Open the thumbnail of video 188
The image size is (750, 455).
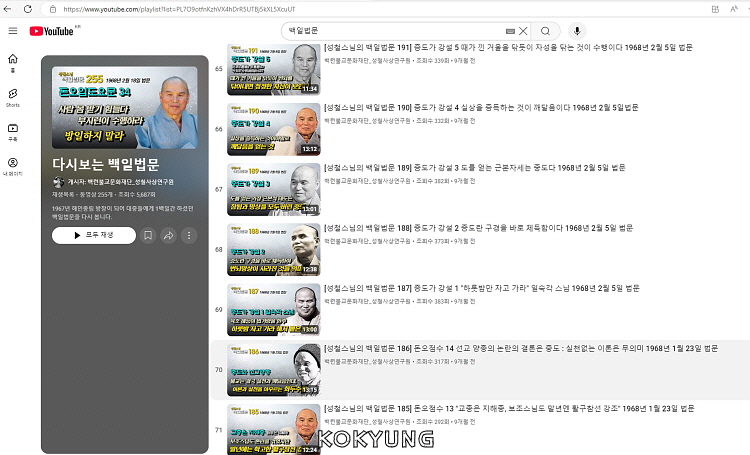[274, 250]
